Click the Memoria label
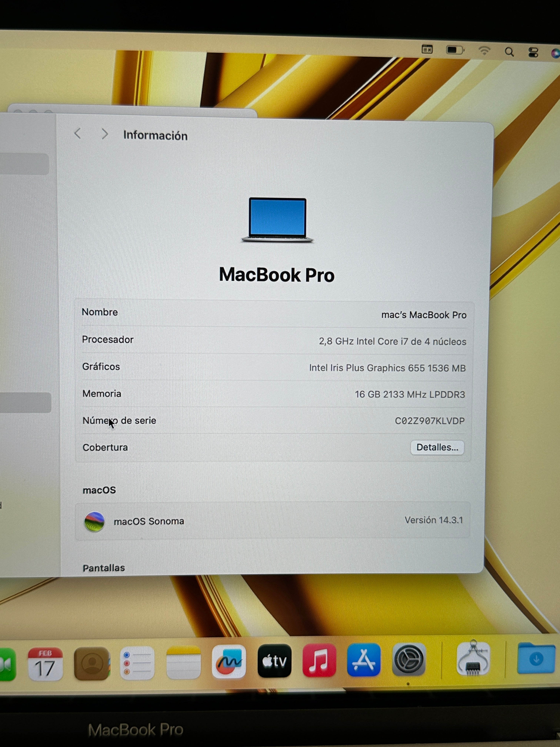The height and width of the screenshot is (747, 560). click(102, 394)
